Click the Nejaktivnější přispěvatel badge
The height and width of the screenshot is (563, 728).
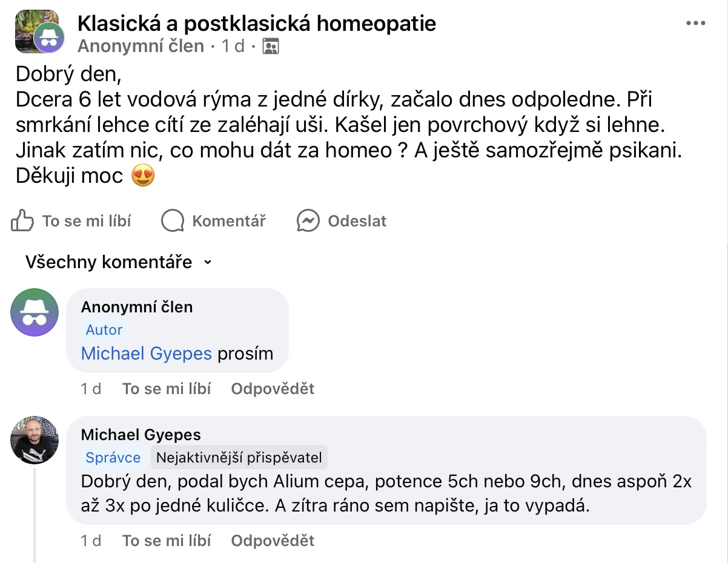239,458
